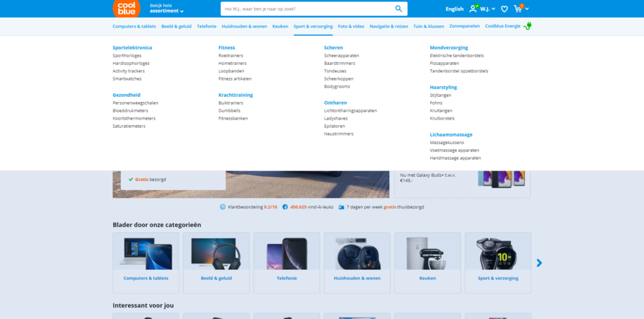Open Coolblue Energie menu item
644x319 pixels.
tap(502, 26)
